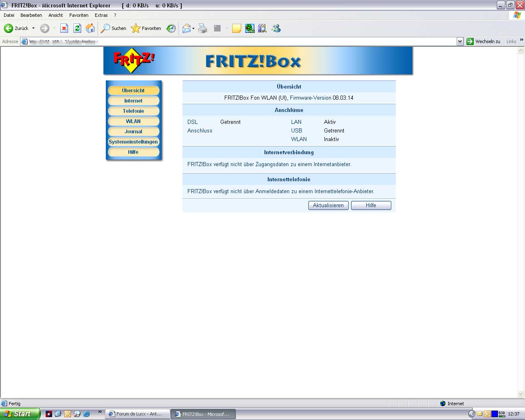This screenshot has height=420, width=525.
Task: Click the Mail envelope toolbar icon
Action: coord(187,28)
